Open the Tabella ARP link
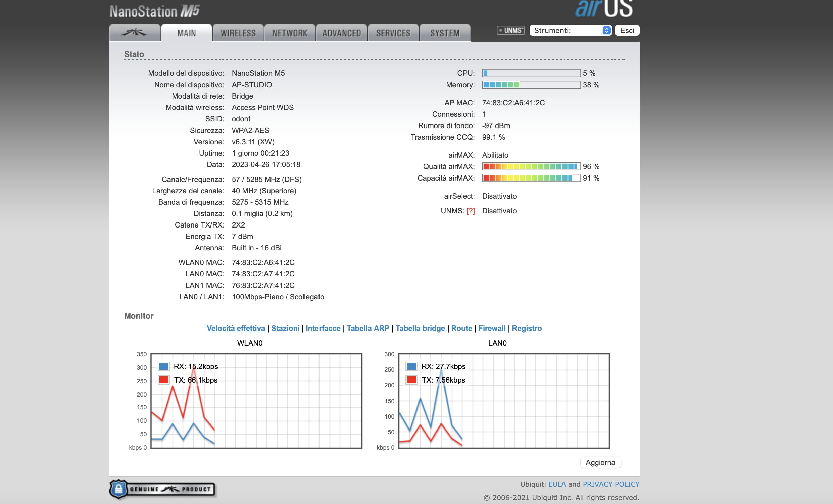 coord(368,328)
